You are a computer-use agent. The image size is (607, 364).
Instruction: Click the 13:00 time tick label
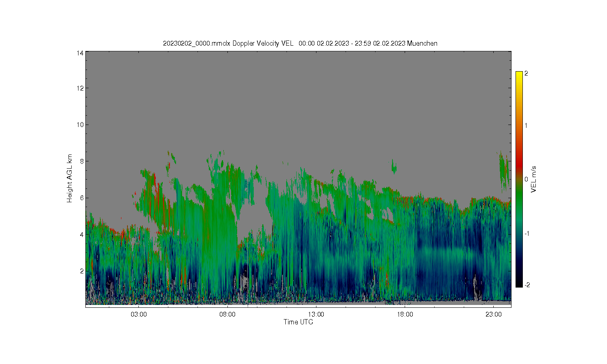coord(316,315)
